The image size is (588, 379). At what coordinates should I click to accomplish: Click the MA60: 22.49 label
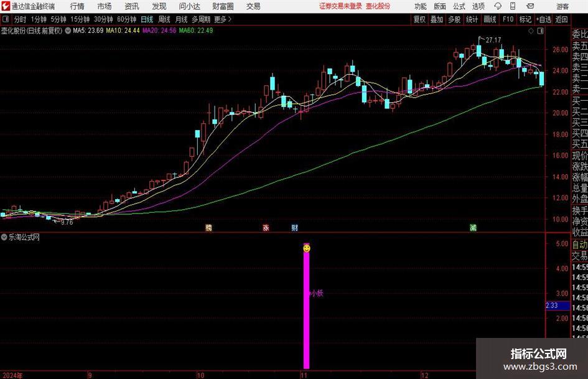coord(196,30)
